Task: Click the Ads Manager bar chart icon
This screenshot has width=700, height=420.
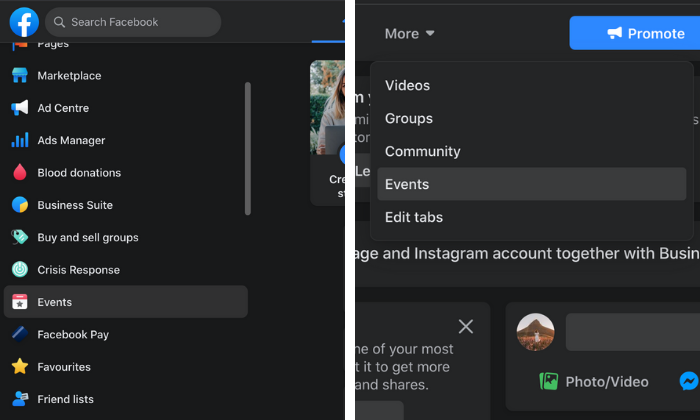Action: [20, 140]
